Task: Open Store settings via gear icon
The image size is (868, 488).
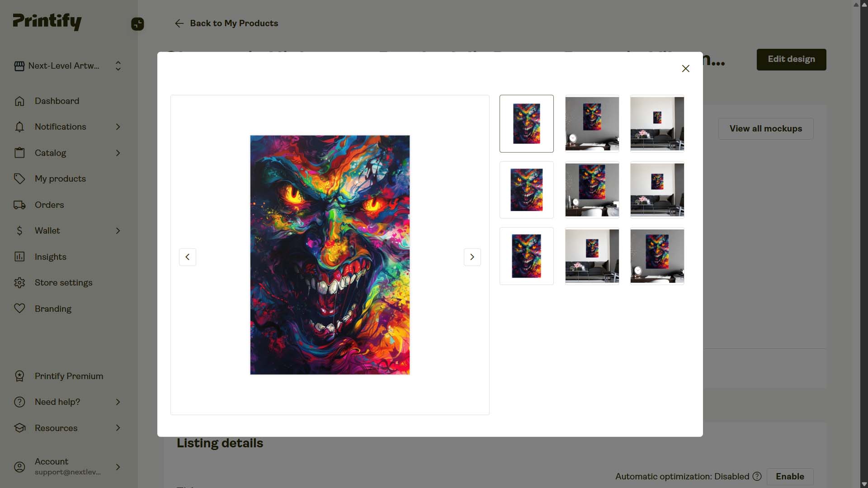Action: (19, 282)
